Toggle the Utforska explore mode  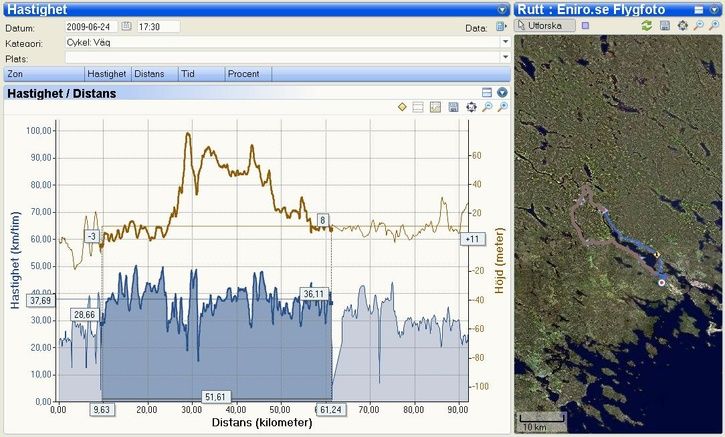545,25
